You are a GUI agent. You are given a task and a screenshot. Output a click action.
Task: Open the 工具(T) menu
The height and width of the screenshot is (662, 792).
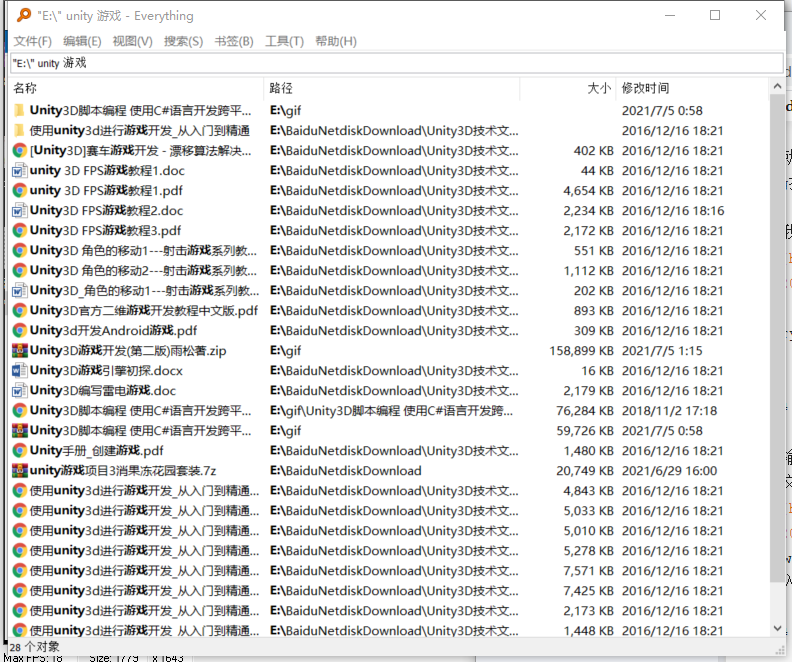(x=284, y=41)
